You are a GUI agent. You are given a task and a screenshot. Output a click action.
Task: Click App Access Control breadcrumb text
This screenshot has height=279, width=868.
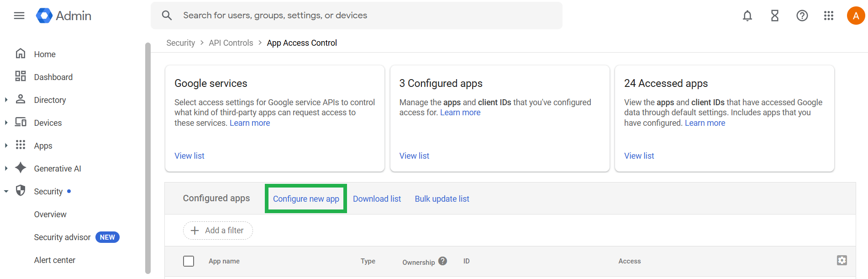click(x=302, y=43)
